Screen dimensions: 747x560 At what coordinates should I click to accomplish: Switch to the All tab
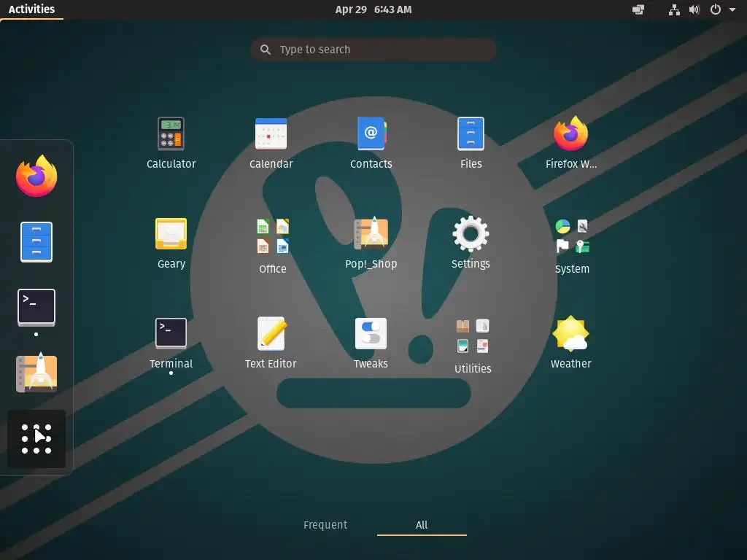point(422,525)
